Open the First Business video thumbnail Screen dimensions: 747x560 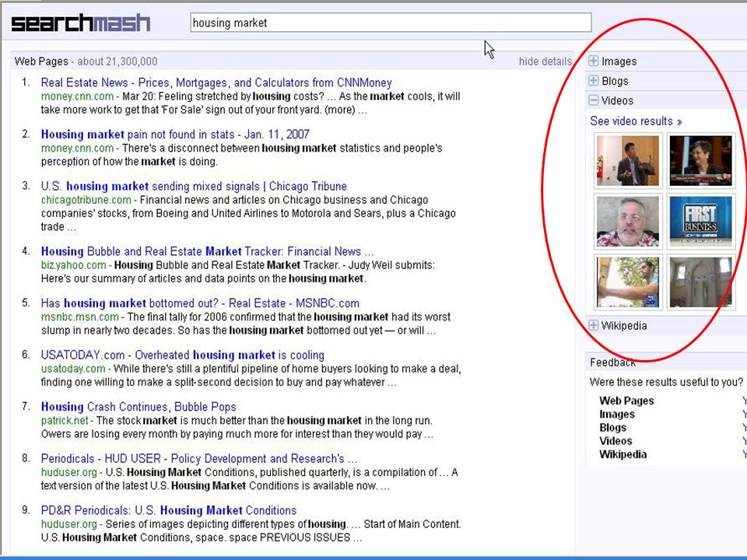(700, 222)
